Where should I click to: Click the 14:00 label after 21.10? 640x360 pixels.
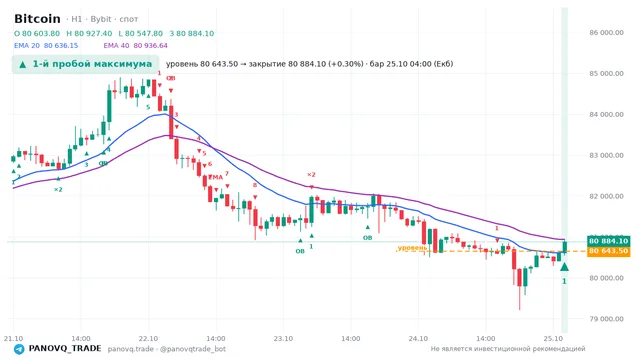[81, 338]
